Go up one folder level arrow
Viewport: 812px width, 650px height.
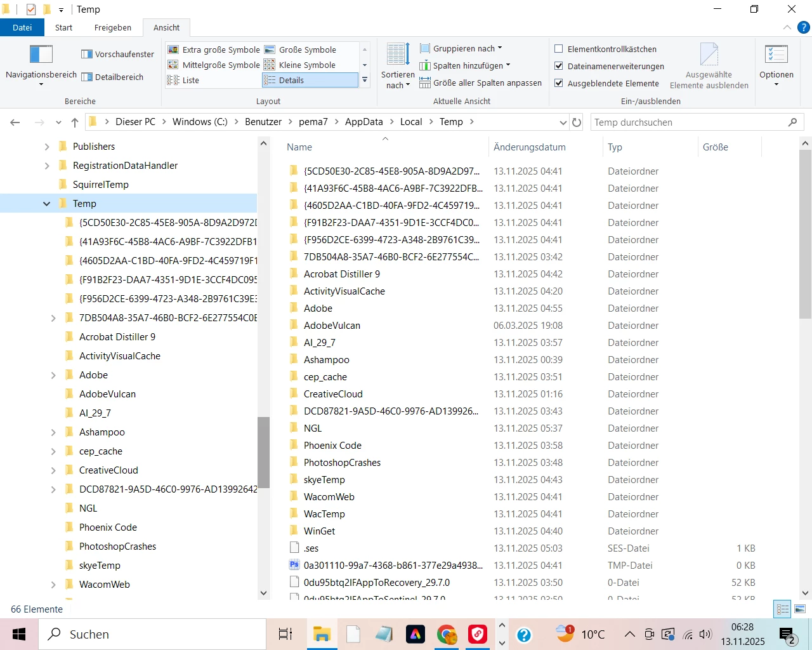click(75, 122)
